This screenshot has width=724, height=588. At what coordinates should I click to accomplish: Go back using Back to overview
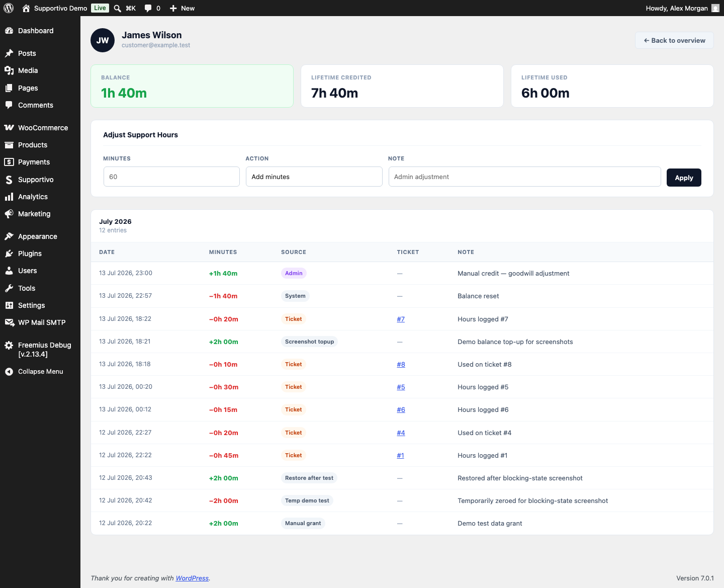[x=674, y=40]
